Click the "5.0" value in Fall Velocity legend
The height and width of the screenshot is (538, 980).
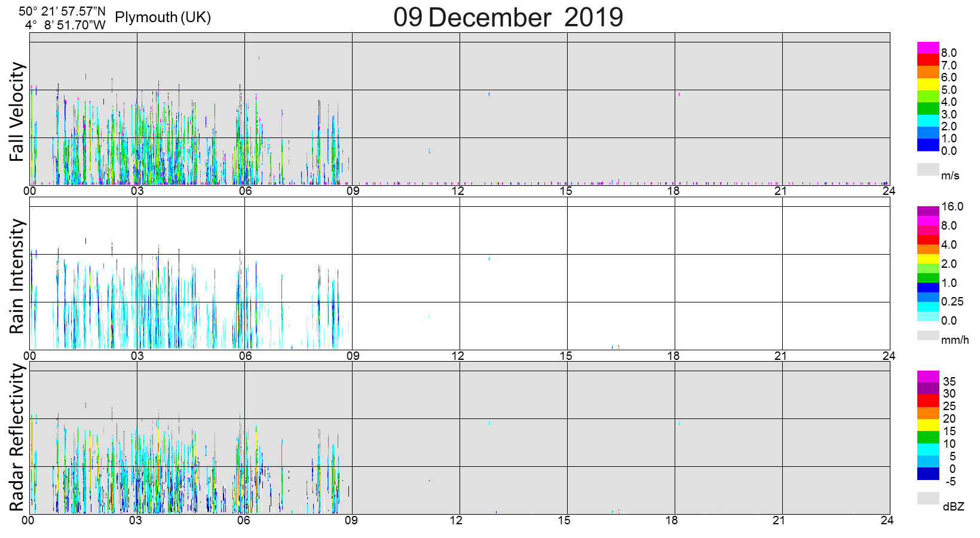pyautogui.click(x=949, y=90)
